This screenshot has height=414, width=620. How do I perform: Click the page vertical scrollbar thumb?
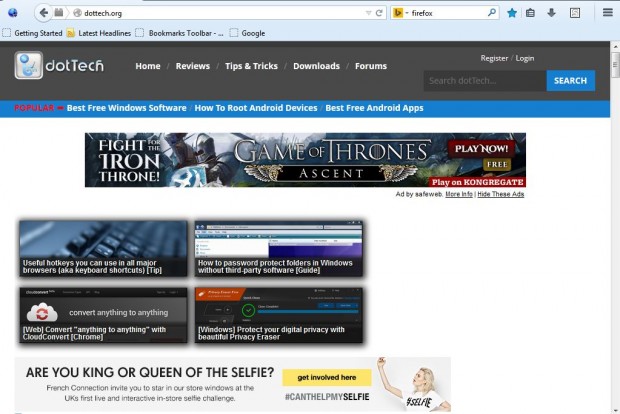[615, 65]
